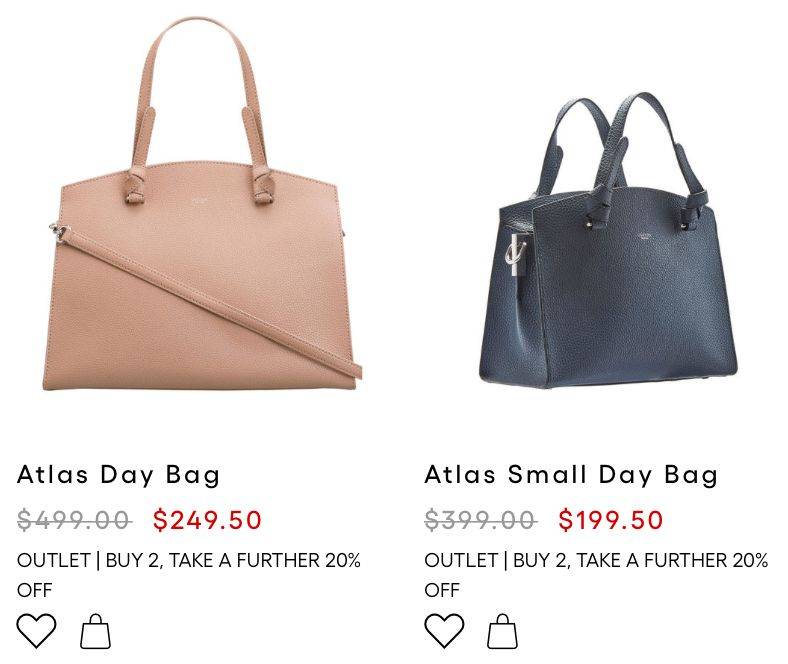Click the crossed-out $399.00 original price
This screenshot has width=788, height=664.
tap(481, 520)
